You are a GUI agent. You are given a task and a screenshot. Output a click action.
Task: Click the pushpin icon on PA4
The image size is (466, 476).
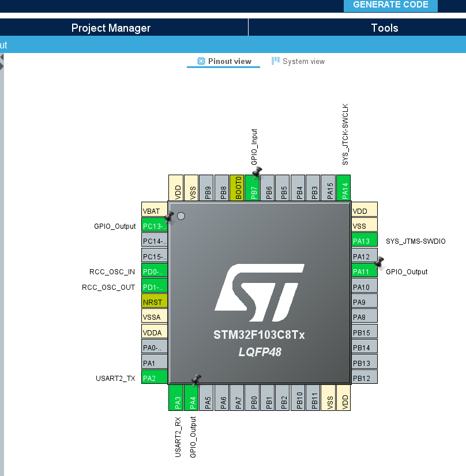[196, 379]
